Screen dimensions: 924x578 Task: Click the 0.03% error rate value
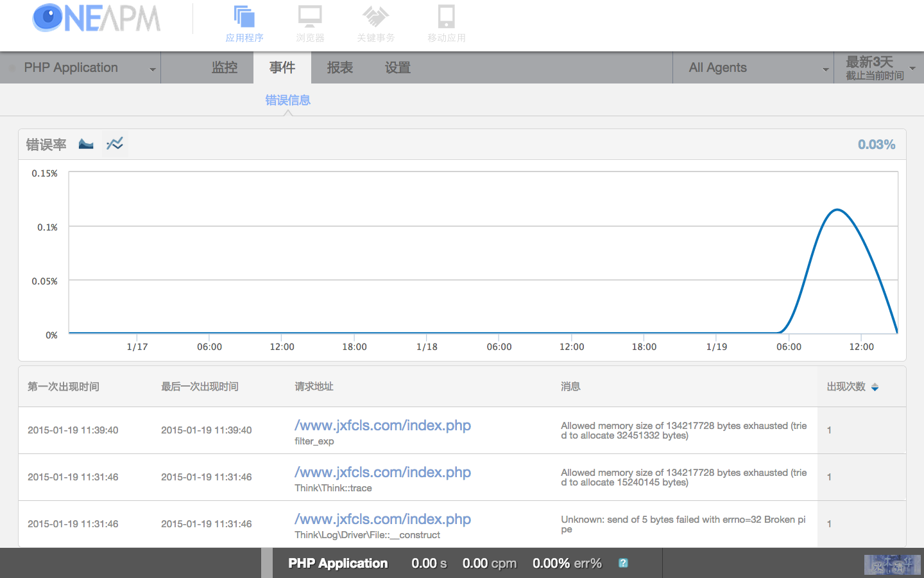pos(877,144)
